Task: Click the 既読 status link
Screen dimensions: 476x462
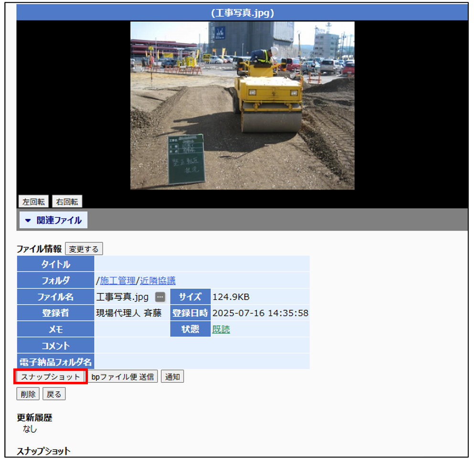Action: click(x=221, y=329)
